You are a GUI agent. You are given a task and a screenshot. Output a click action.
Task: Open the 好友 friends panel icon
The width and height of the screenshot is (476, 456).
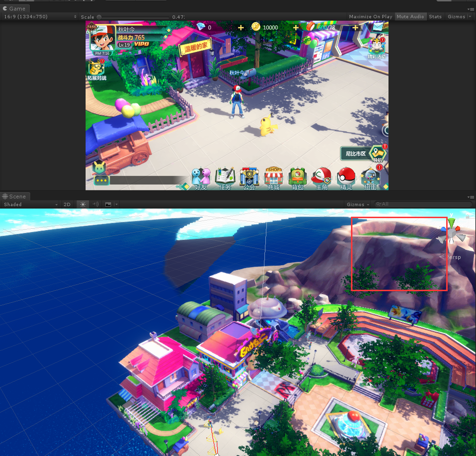point(201,175)
